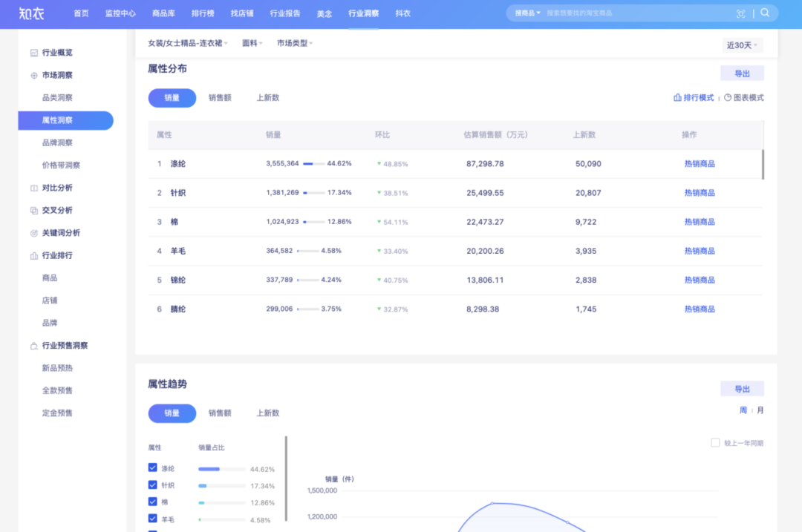Switch to 排行模式 ranking view
The height and width of the screenshot is (532, 802).
point(694,98)
